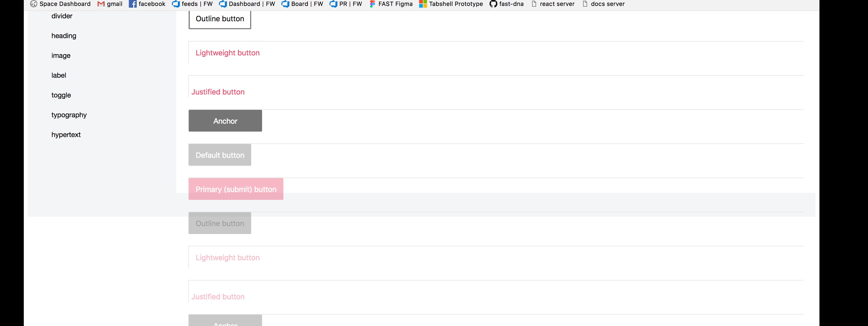Viewport: 868px width, 326px height.
Task: Click the dark gray Anchor button
Action: (225, 121)
